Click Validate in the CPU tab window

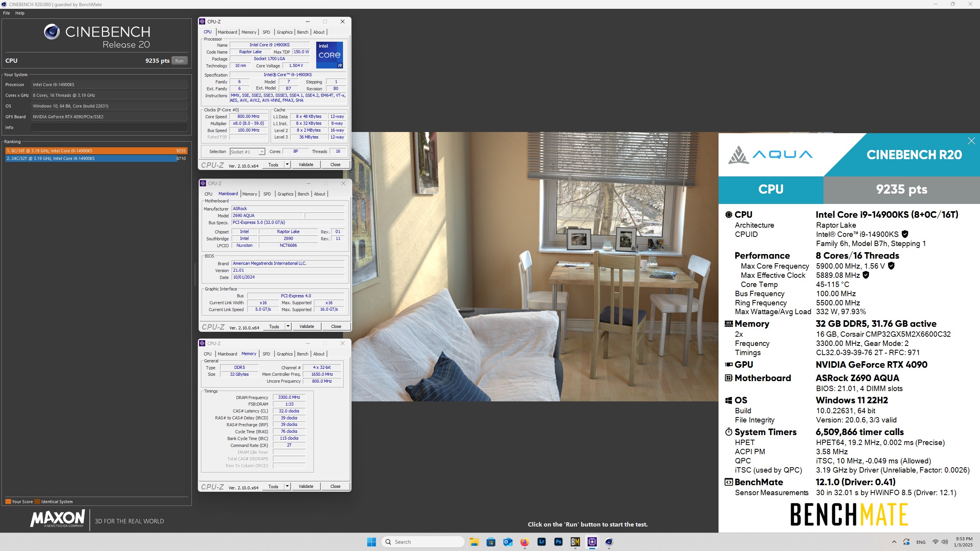306,165
